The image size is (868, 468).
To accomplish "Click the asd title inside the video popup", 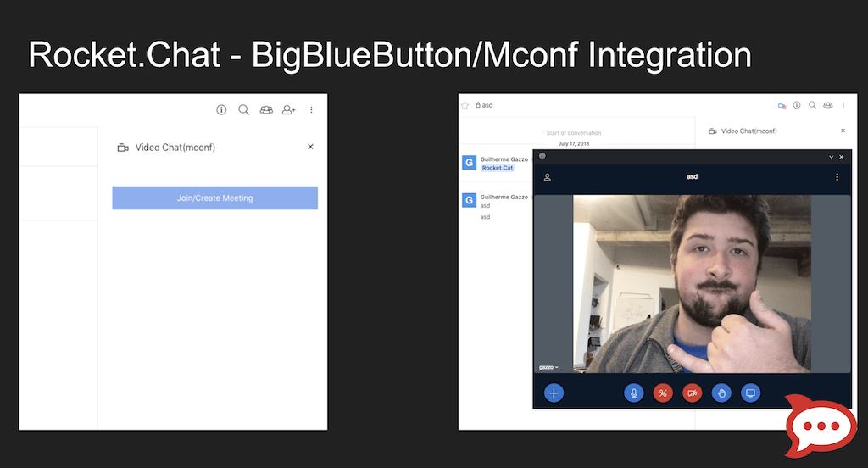I will pyautogui.click(x=692, y=176).
